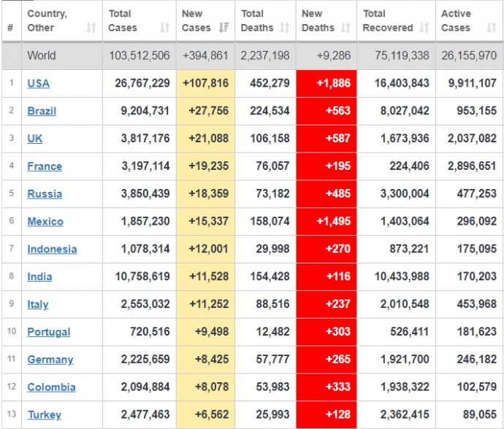Open the Brazil country page link
The width and height of the screenshot is (504, 429).
[42, 111]
